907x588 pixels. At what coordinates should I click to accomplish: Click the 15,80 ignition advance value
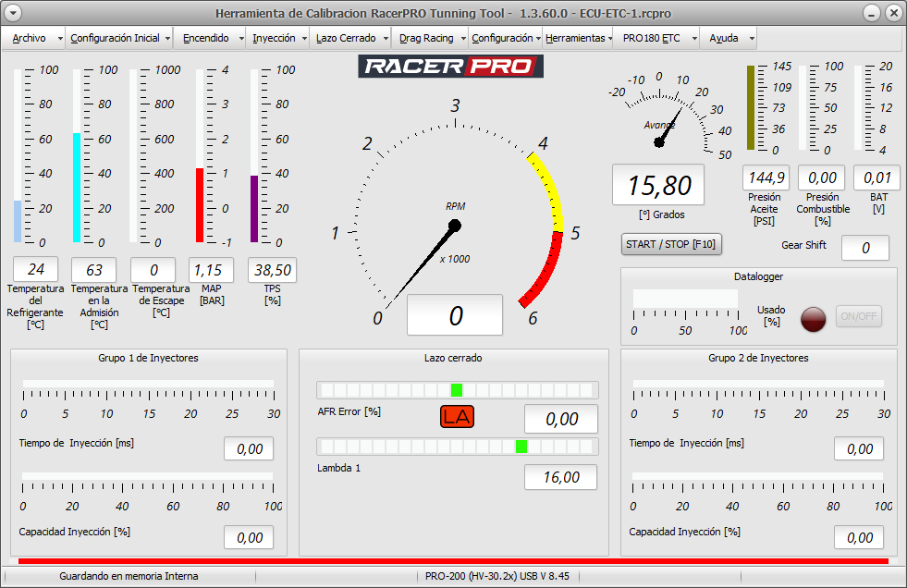(658, 185)
